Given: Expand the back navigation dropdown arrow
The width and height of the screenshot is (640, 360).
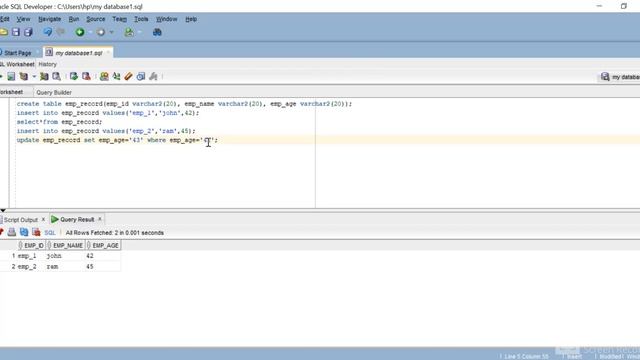Looking at the screenshot, I should pyautogui.click(x=91, y=32).
